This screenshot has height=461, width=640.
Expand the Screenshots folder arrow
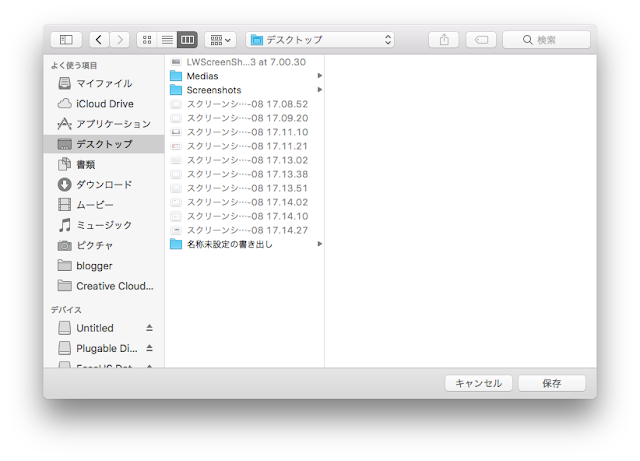320,90
